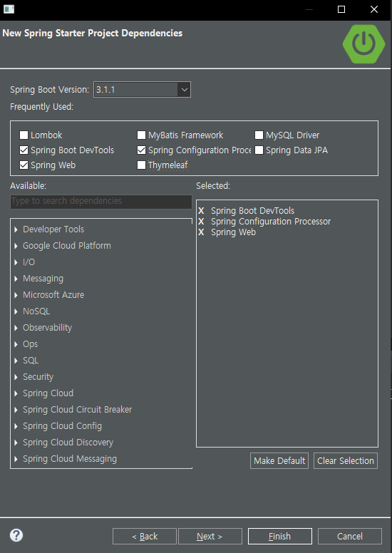
Task: Check the Thymeleaf checkbox
Action: point(141,165)
